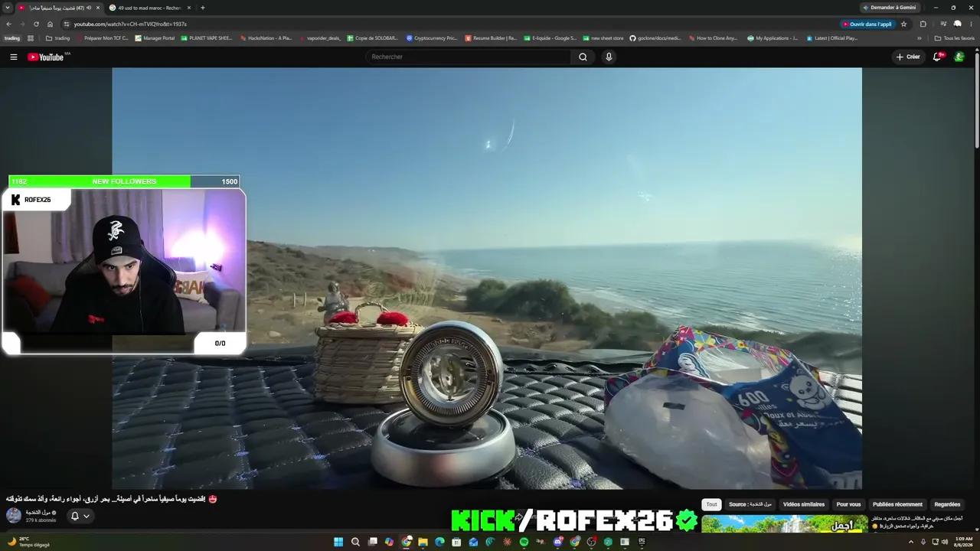Open File Explorer from the taskbar

coord(423,542)
